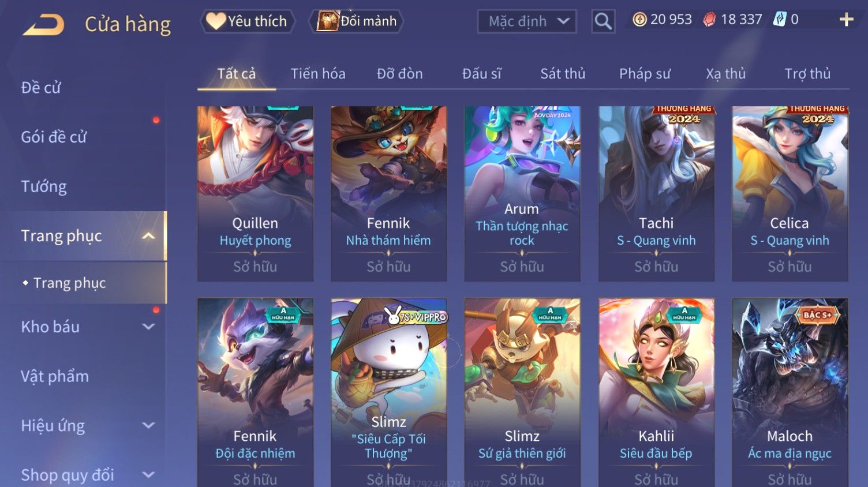Collapse the Trang phục sidebar section
The width and height of the screenshot is (868, 487).
(148, 236)
